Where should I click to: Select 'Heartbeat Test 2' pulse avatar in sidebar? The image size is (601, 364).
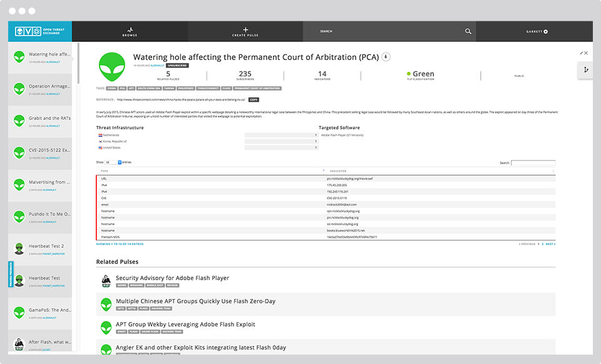click(19, 246)
